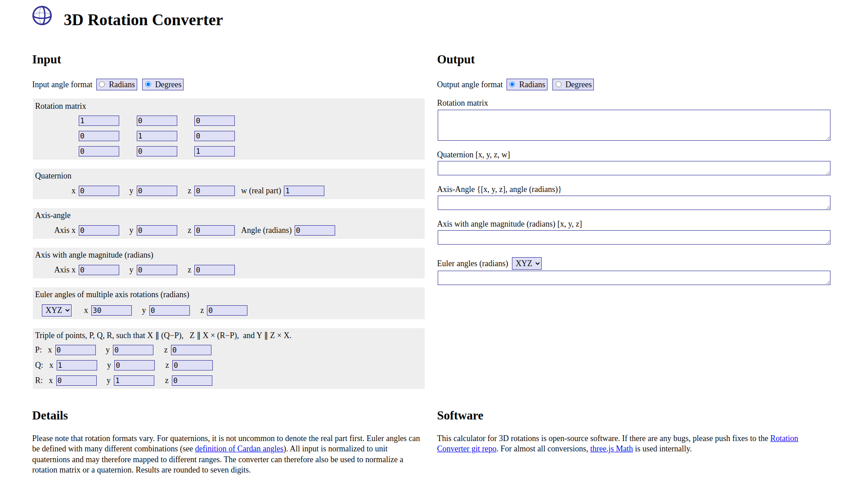Click rotation matrix row 1 column 2 field

(157, 121)
